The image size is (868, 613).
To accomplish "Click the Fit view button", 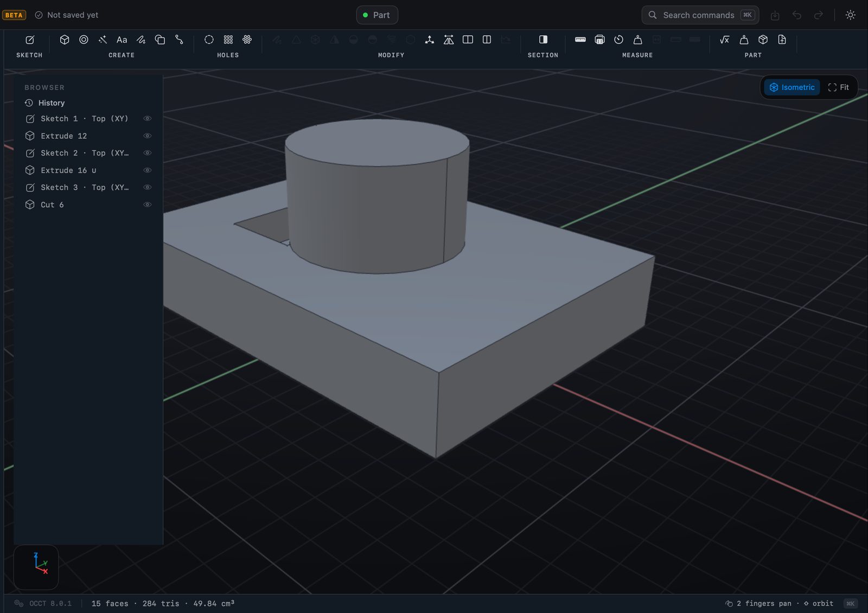I will pyautogui.click(x=839, y=87).
